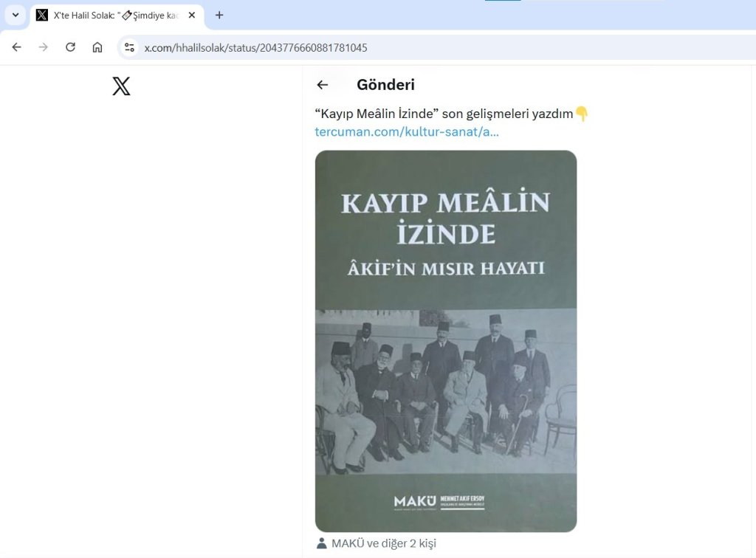The width and height of the screenshot is (756, 558).
Task: Click the browser back arrow
Action: point(16,47)
